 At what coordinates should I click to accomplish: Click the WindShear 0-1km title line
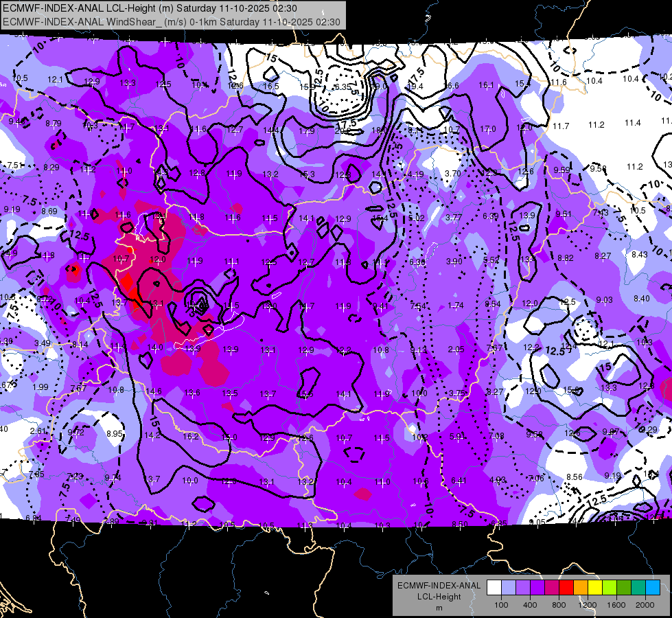click(172, 22)
